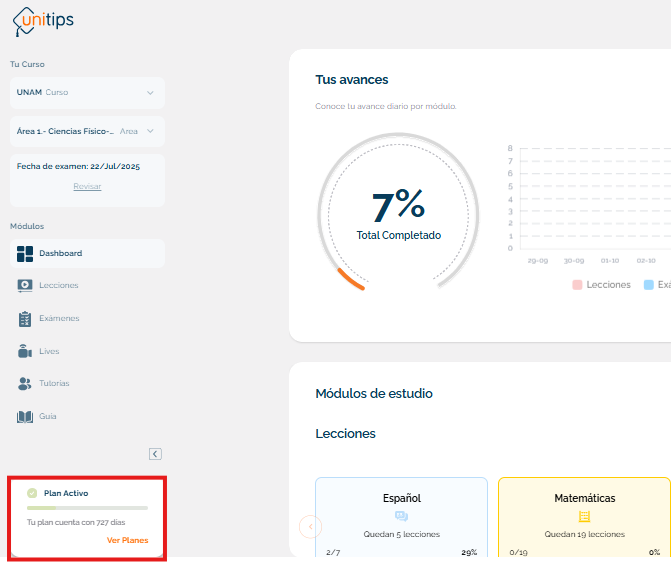
Task: Collapse the sidebar with the arrow button
Action: coord(155,454)
